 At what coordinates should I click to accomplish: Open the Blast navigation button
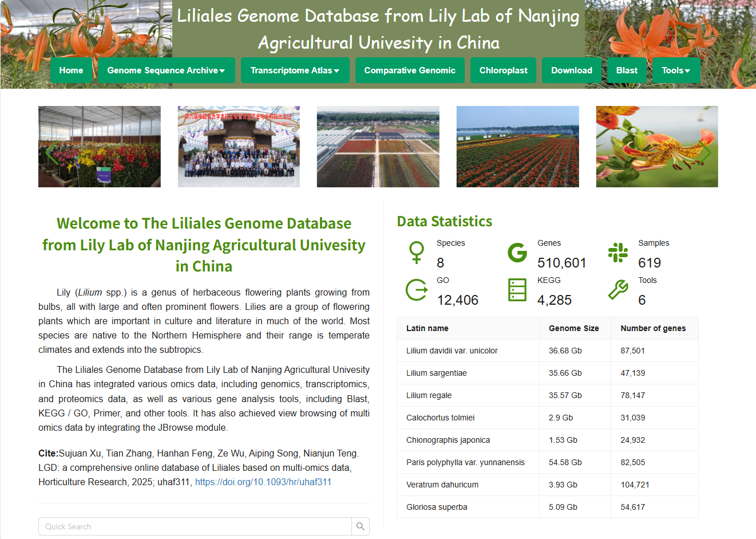[627, 70]
